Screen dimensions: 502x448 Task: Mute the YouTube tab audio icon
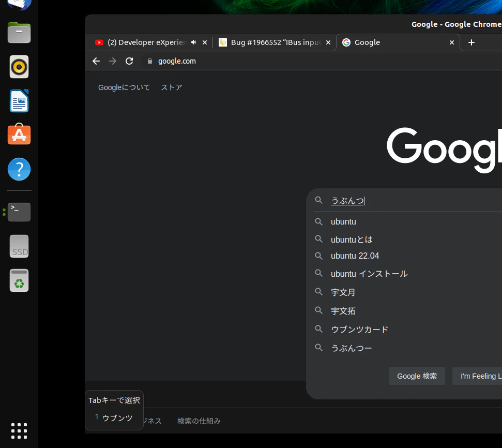194,42
